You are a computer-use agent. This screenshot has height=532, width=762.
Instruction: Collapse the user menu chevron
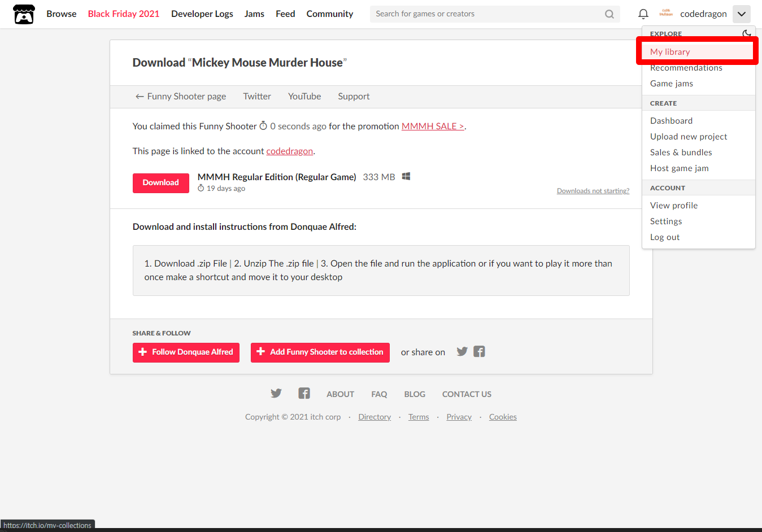click(741, 14)
